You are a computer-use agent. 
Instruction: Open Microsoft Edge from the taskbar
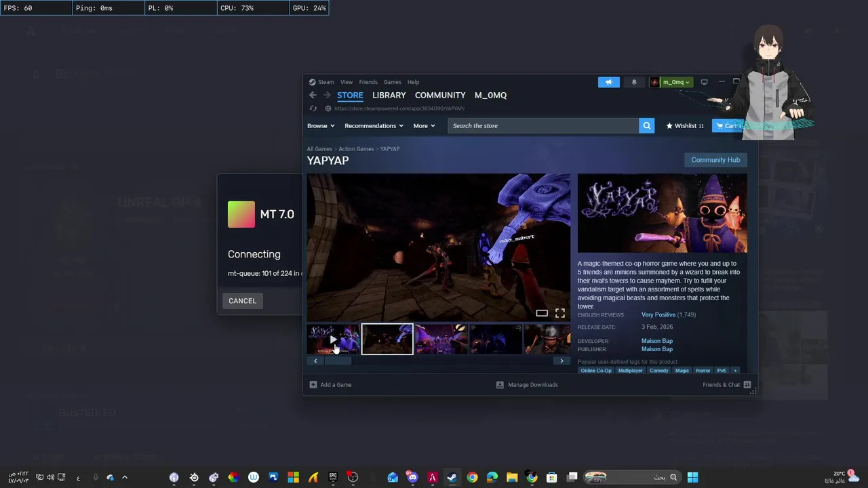[492, 477]
